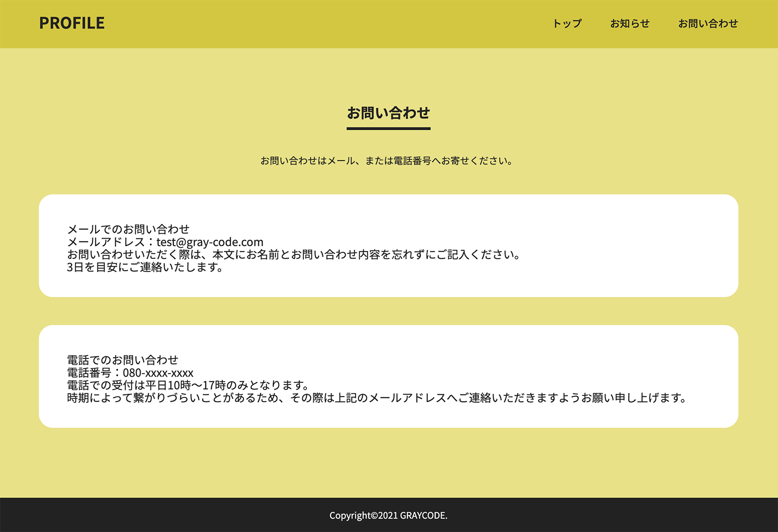
Task: Select お問い合わせ in the header menu
Action: pos(708,23)
